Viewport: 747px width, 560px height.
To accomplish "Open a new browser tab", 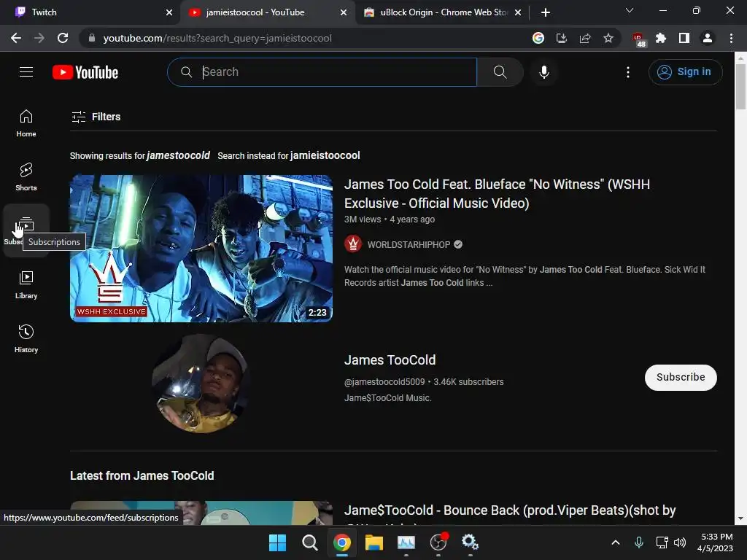I will [x=546, y=12].
